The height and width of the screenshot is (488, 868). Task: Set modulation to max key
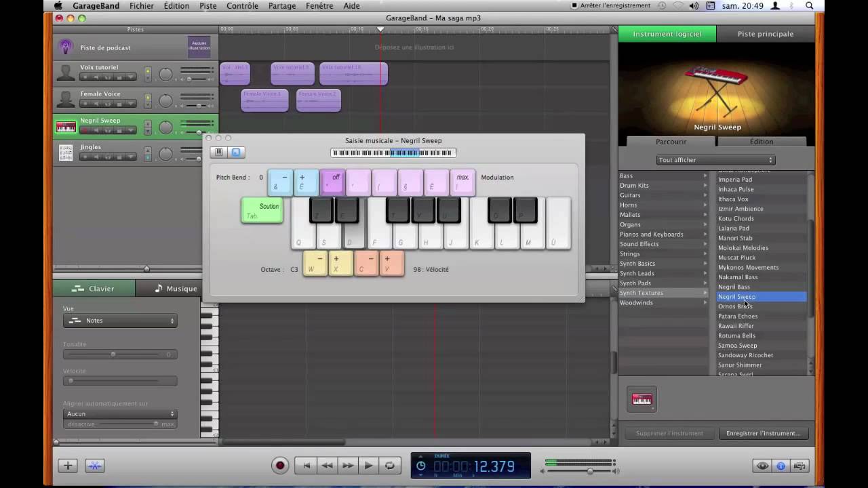[462, 182]
